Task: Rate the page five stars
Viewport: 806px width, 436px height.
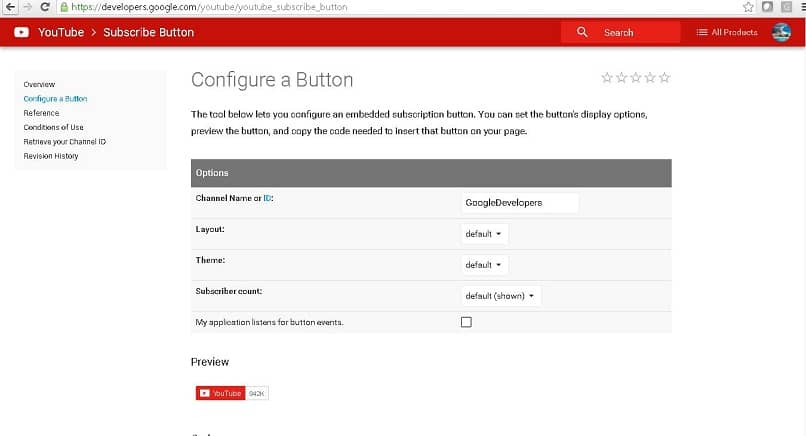Action: pos(665,77)
